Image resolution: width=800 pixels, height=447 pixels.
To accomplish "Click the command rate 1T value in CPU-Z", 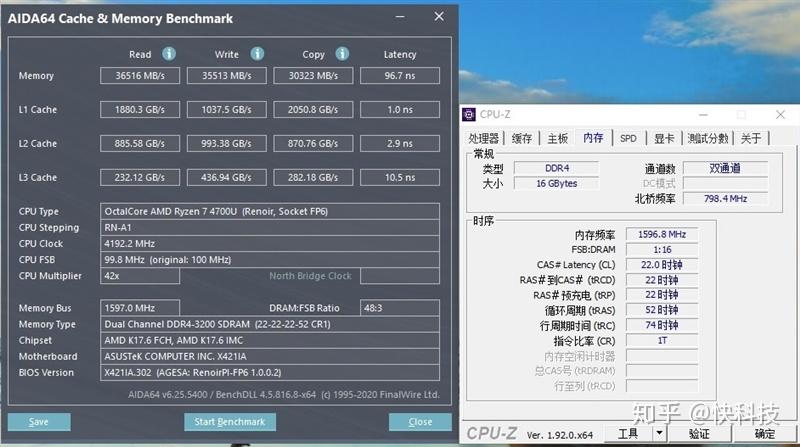I will [662, 340].
